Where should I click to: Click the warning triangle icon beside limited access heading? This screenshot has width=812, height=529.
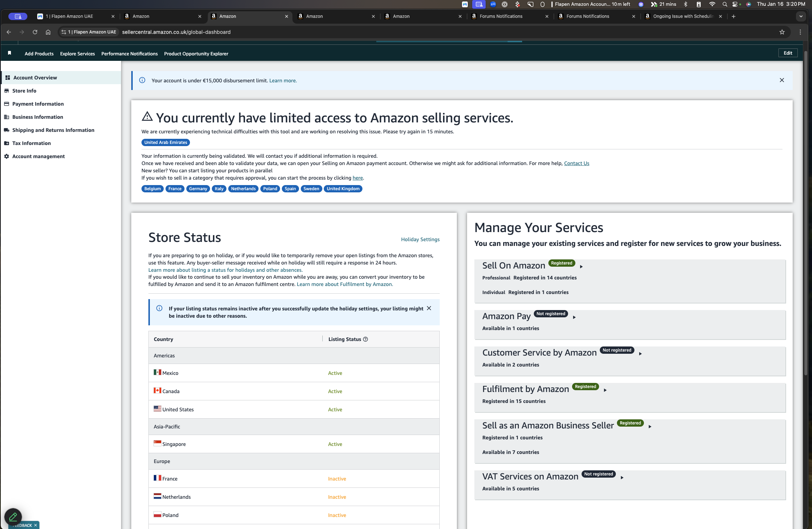pos(147,116)
